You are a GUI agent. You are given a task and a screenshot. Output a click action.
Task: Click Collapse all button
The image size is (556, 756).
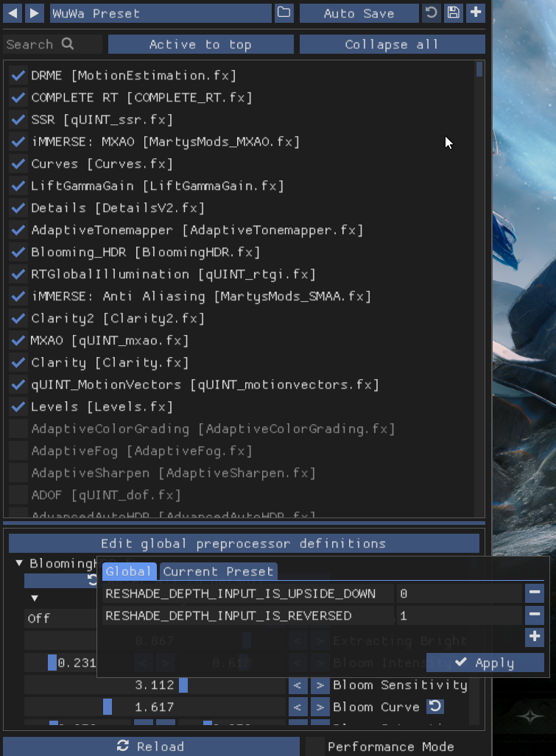392,44
